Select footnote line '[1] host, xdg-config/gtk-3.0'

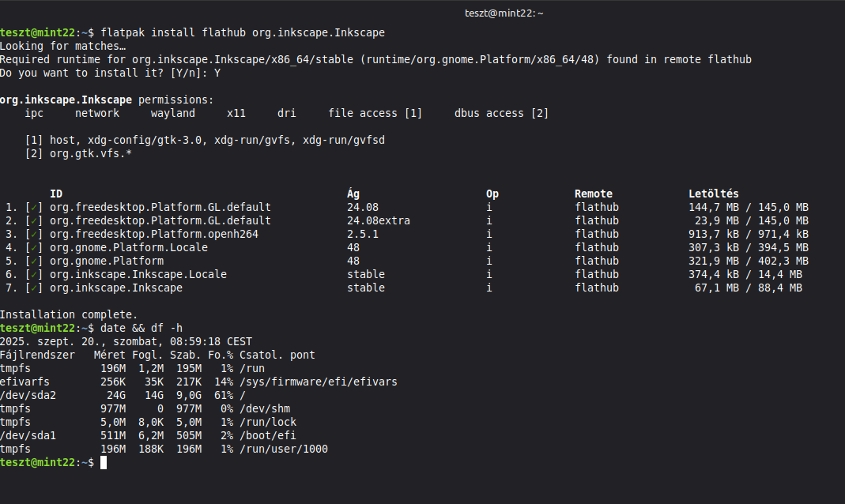click(x=205, y=141)
